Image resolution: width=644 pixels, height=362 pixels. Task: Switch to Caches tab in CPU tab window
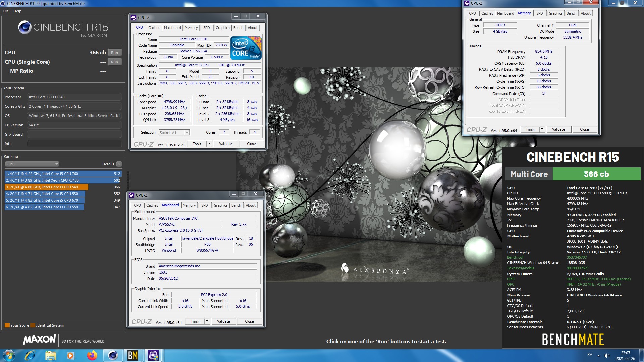point(154,28)
